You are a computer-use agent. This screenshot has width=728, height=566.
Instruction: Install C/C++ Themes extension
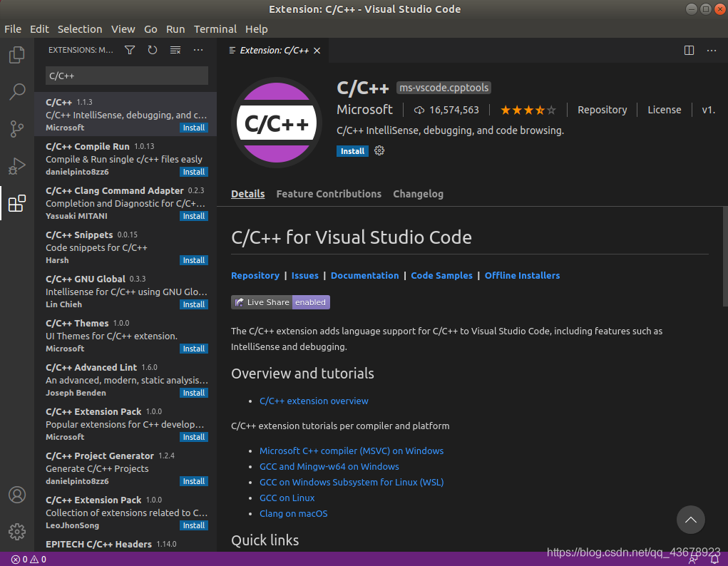click(194, 349)
